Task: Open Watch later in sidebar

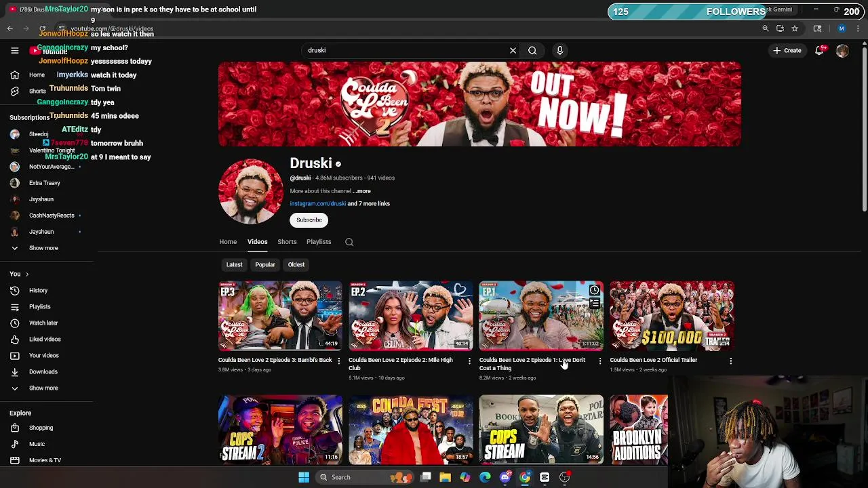Action: coord(43,323)
